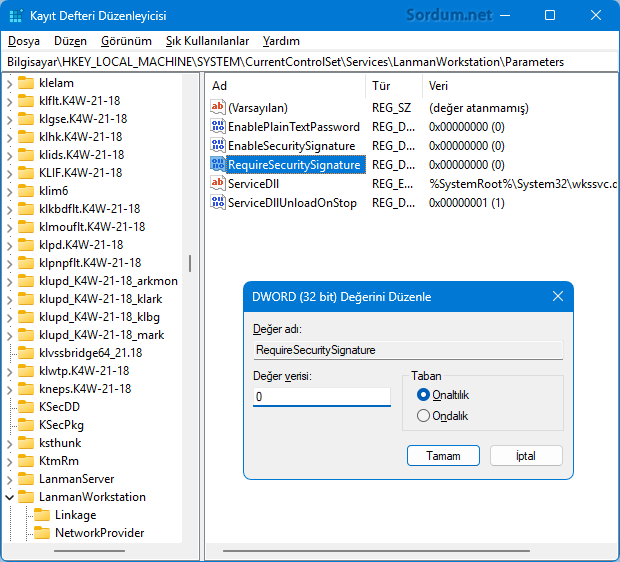
Task: Select the klupd_K4W-21-18_klbg tree label
Action: 100,317
